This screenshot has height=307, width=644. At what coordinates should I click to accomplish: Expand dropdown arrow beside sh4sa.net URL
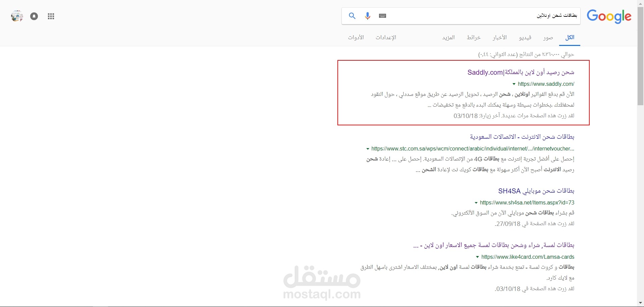pyautogui.click(x=476, y=203)
